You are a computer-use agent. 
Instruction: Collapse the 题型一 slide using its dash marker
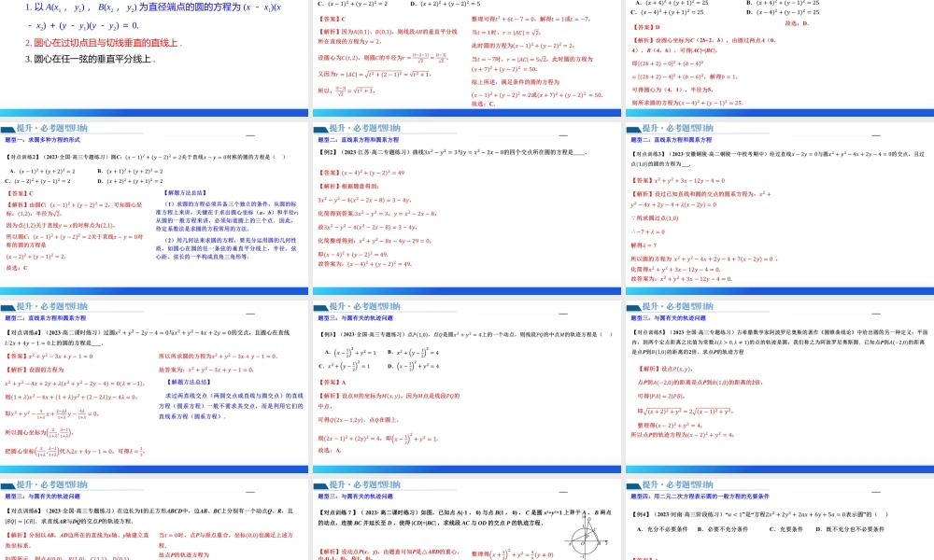click(250, 135)
